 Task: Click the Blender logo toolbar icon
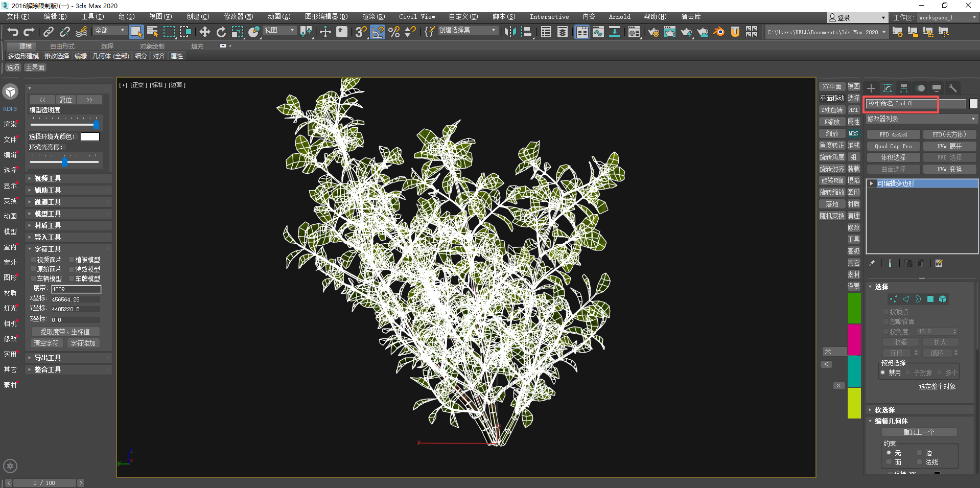718,32
